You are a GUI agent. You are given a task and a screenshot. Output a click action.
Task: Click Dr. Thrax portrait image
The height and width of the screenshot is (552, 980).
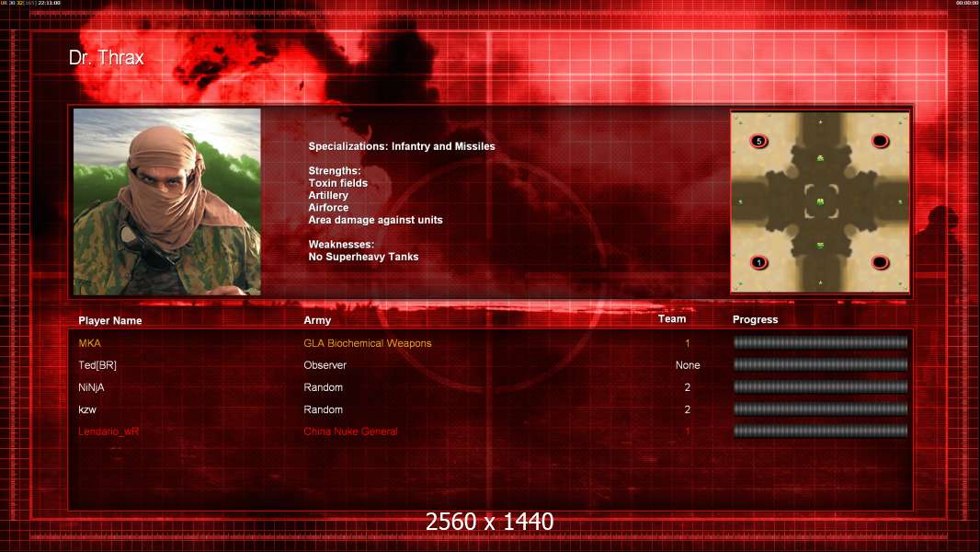tap(167, 201)
